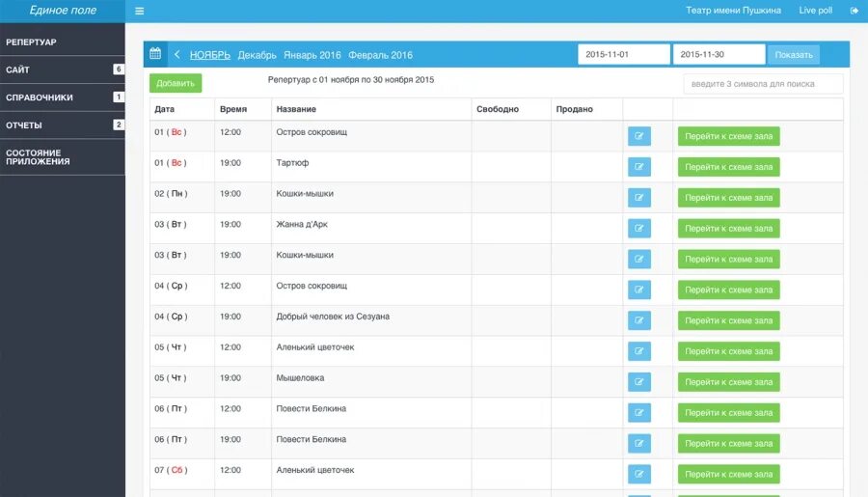
Task: Open the Справочники sidebar section
Action: pyautogui.click(x=63, y=97)
